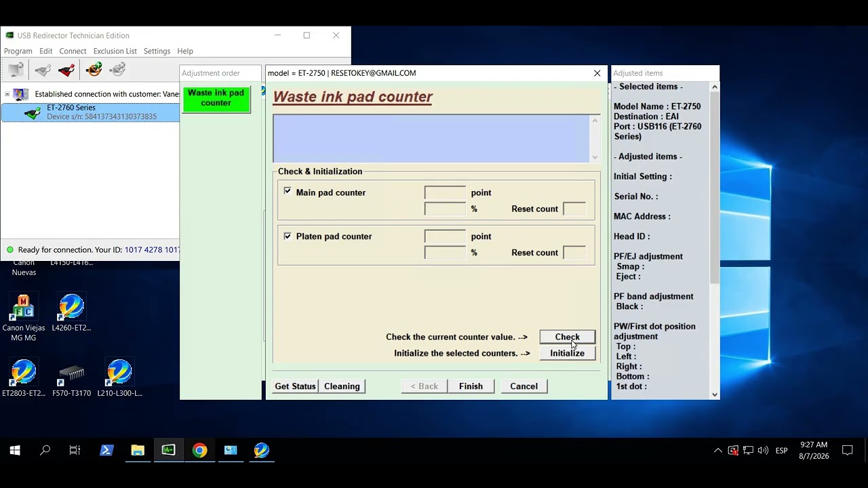
Task: Open File Explorer from the taskbar
Action: (138, 450)
